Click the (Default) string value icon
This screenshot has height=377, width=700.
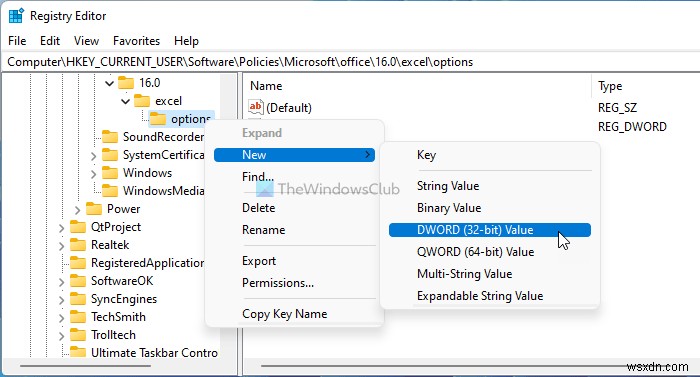pyautogui.click(x=255, y=107)
